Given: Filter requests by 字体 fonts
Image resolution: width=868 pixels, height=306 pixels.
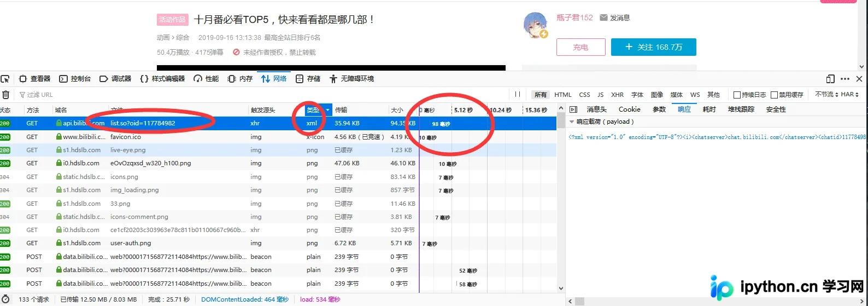Looking at the screenshot, I should click(x=637, y=95).
